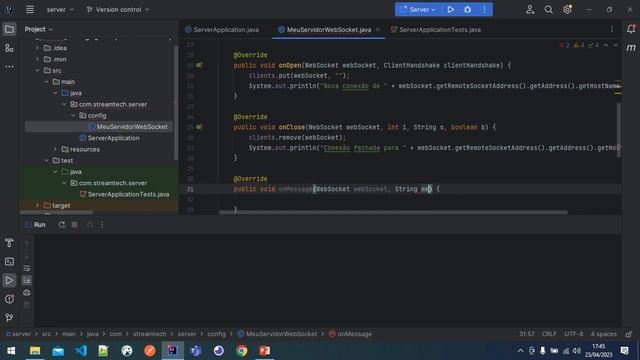Open the Build tool window
Image resolution: width=640 pixels, height=360 pixels.
9,243
